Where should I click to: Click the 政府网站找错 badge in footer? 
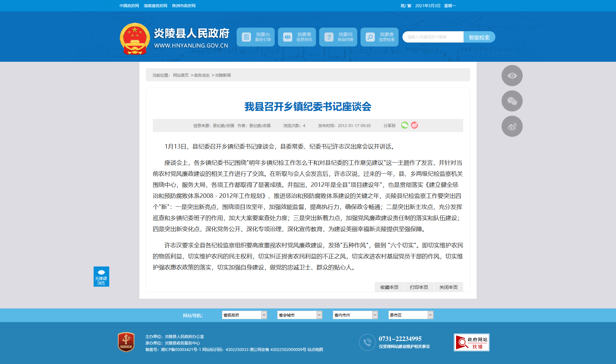click(x=471, y=343)
